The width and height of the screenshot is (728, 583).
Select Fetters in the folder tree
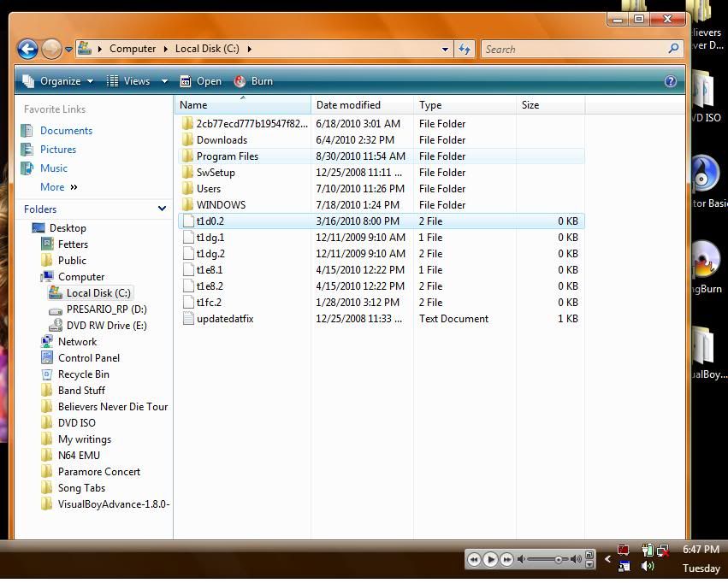click(x=73, y=244)
